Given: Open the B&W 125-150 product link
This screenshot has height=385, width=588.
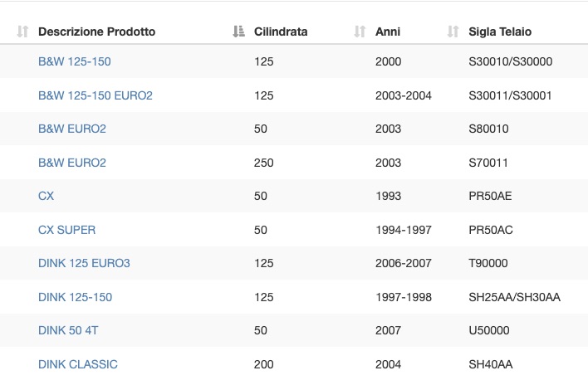Looking at the screenshot, I should [75, 61].
